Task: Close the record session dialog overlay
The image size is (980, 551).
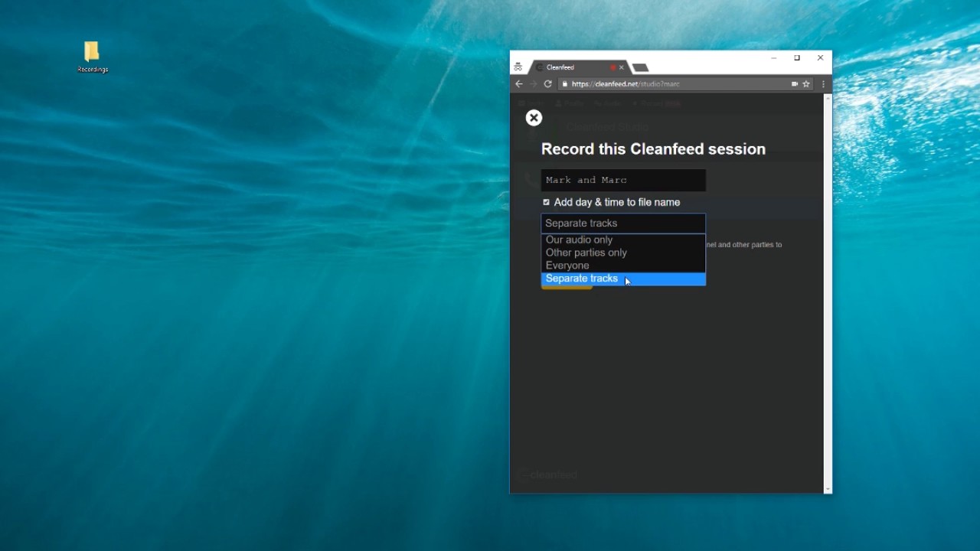Action: click(534, 118)
